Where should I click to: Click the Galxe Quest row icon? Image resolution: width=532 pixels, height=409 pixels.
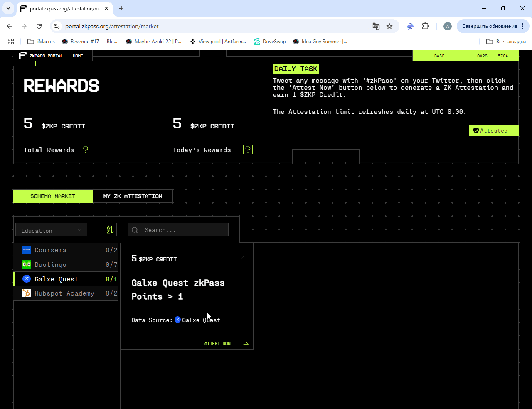(27, 279)
